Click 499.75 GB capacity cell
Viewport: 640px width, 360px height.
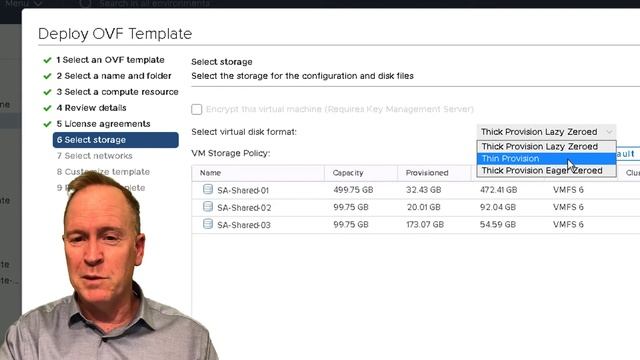353,190
